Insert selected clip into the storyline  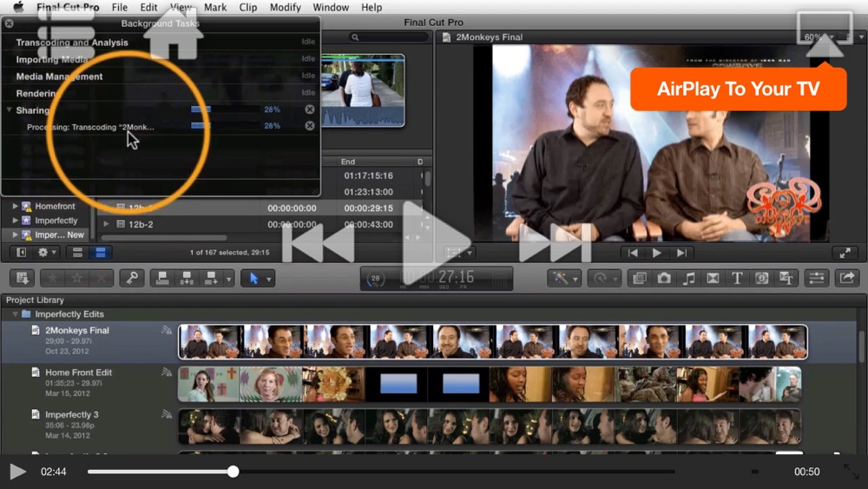pos(187,278)
